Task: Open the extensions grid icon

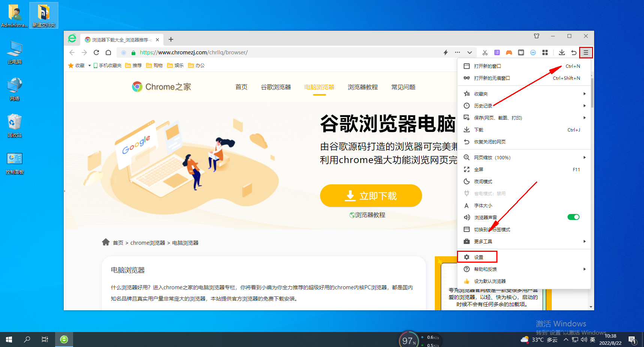Action: (x=545, y=52)
